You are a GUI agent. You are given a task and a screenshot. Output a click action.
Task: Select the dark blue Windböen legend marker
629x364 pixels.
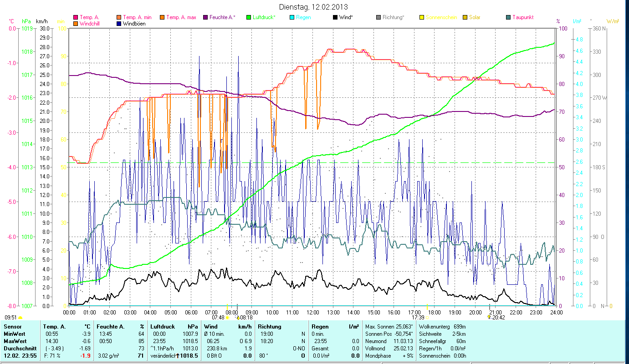coord(119,24)
